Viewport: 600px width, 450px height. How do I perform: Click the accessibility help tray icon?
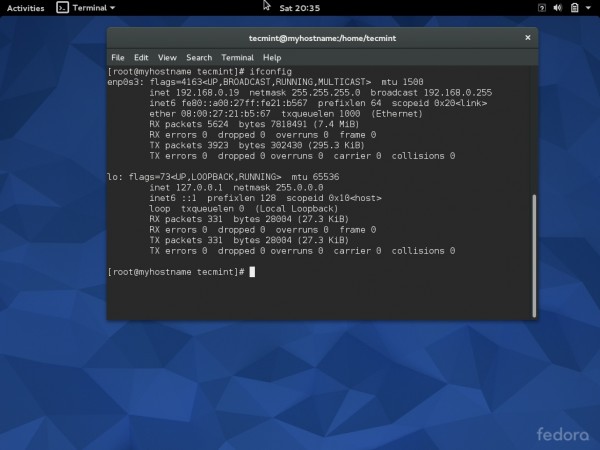(541, 8)
